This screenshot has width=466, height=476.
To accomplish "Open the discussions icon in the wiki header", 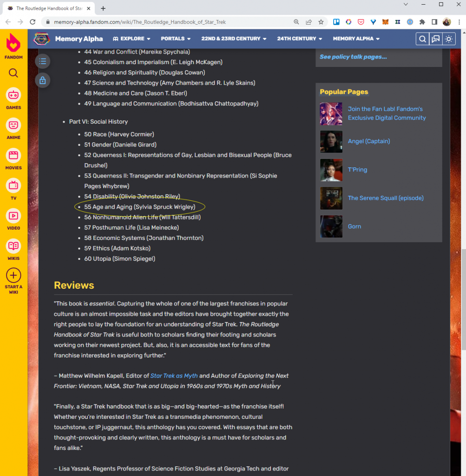I will click(x=436, y=39).
